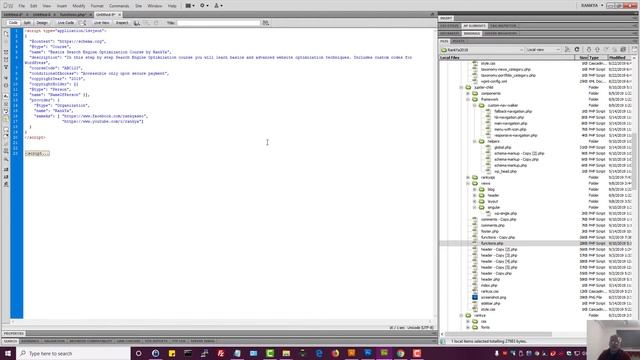The width and height of the screenshot is (640, 360).
Task: Switch to Code view
Action: click(13, 23)
